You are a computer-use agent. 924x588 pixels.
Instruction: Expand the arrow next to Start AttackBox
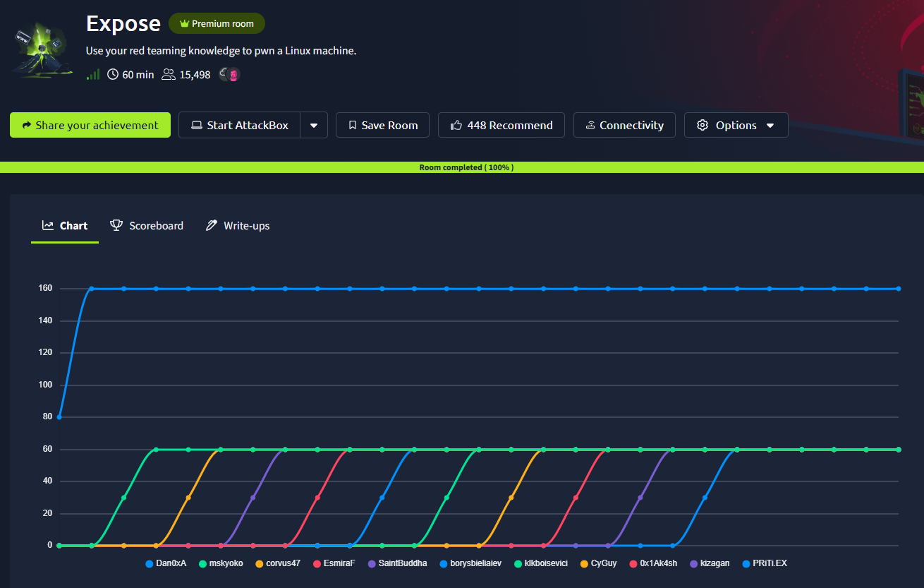click(314, 125)
